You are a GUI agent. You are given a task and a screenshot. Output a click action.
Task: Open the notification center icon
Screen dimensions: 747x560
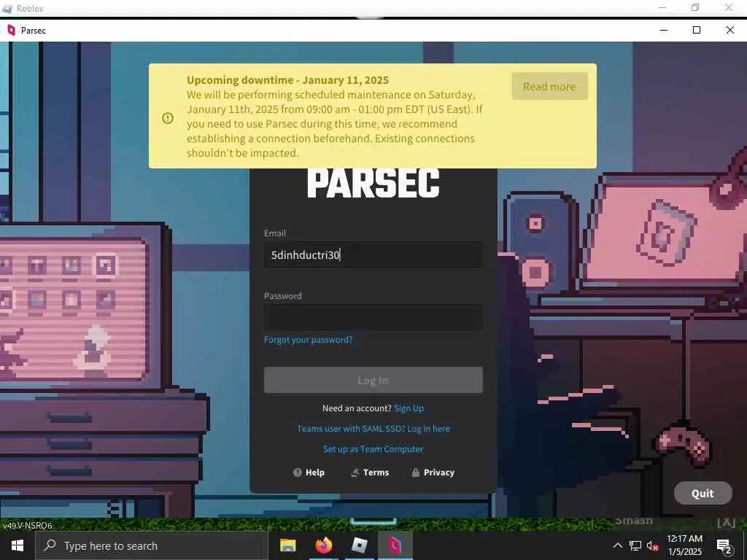(x=724, y=545)
